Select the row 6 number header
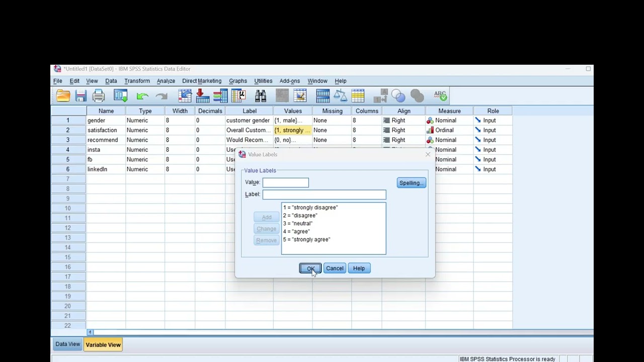 coord(68,169)
